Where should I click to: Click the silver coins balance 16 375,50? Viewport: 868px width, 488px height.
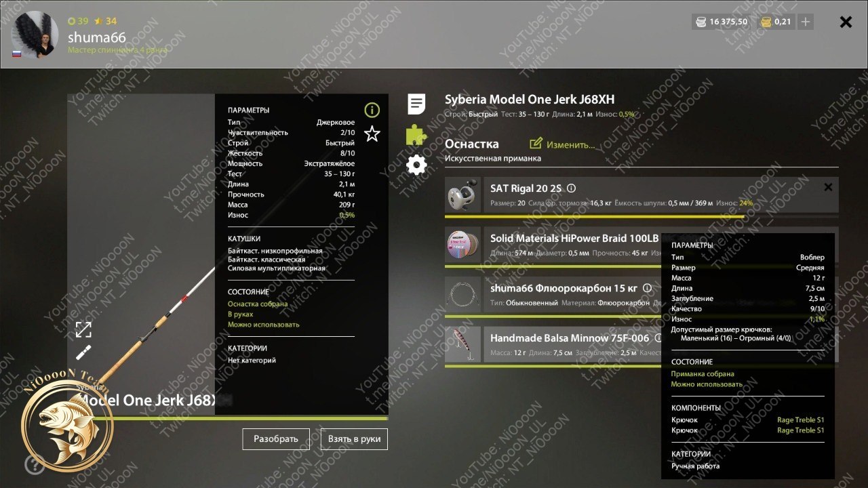click(x=722, y=22)
